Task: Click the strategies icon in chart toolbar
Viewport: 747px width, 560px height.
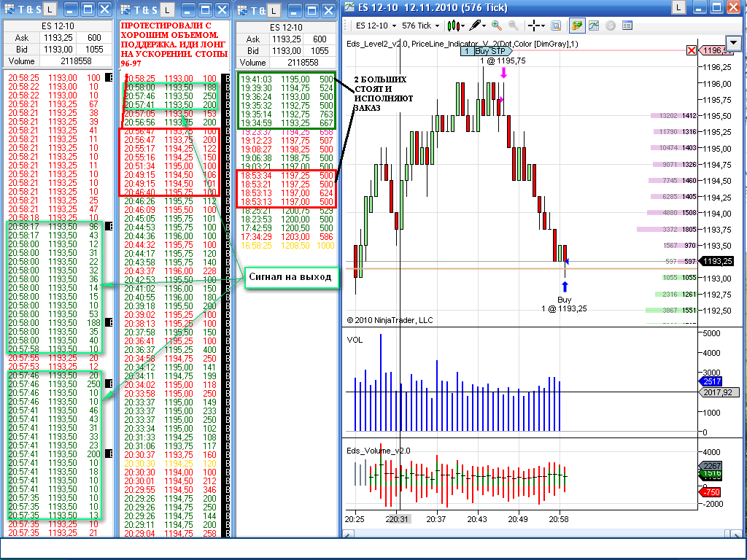Action: [x=611, y=26]
